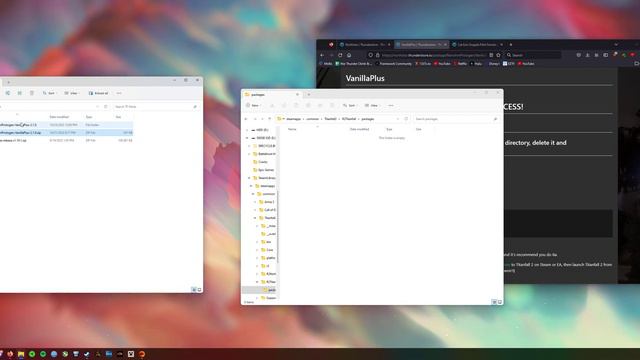The height and width of the screenshot is (360, 640).
Task: Switch left Explorer to details view icon
Action: pyautogui.click(x=194, y=290)
